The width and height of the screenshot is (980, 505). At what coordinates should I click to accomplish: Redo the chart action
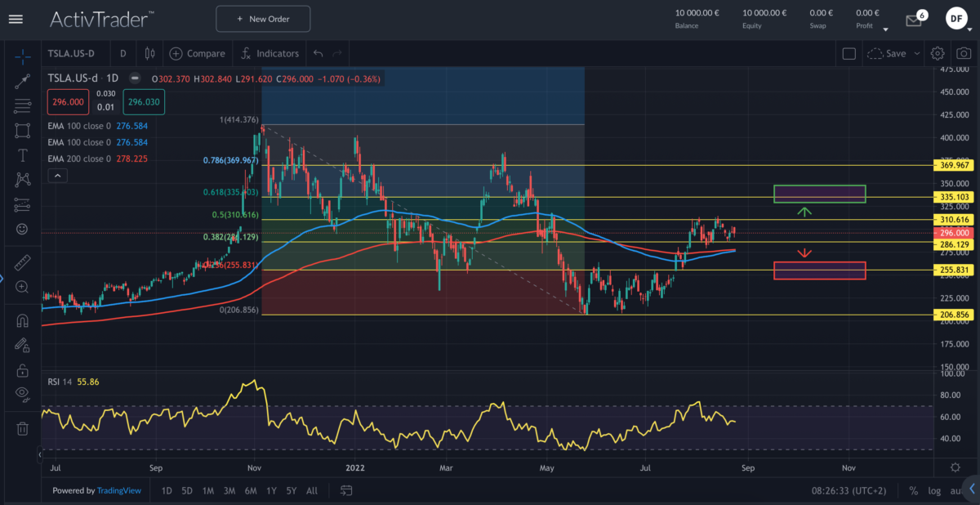coord(336,53)
